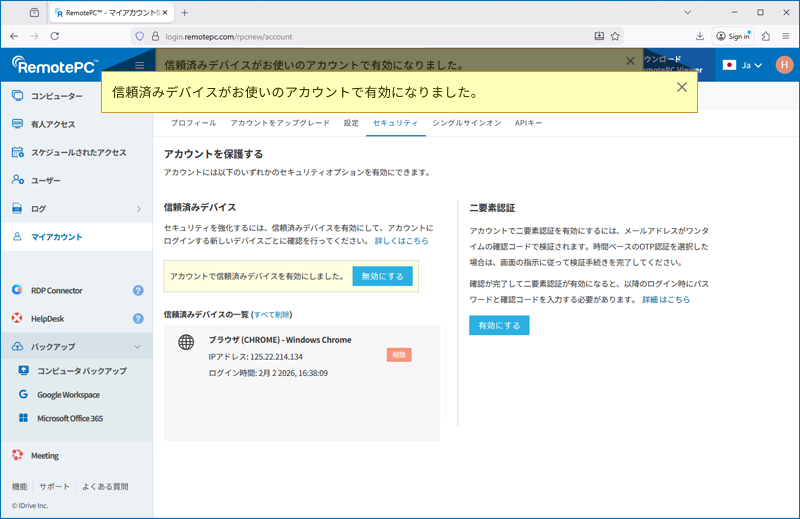Open 詳しくはこちら trusted devices link
This screenshot has width=800, height=519.
point(402,241)
